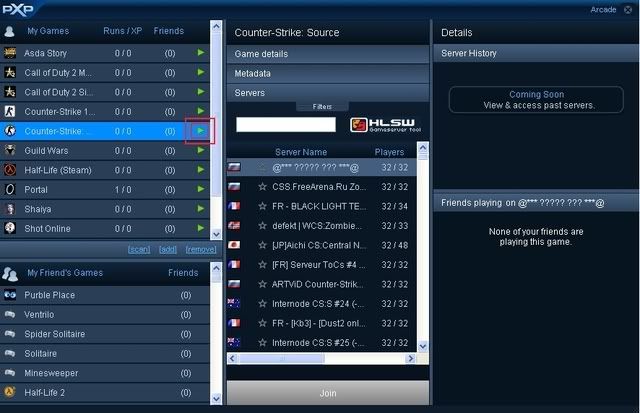The width and height of the screenshot is (640, 413).
Task: Expand the Server History section
Action: point(536,53)
